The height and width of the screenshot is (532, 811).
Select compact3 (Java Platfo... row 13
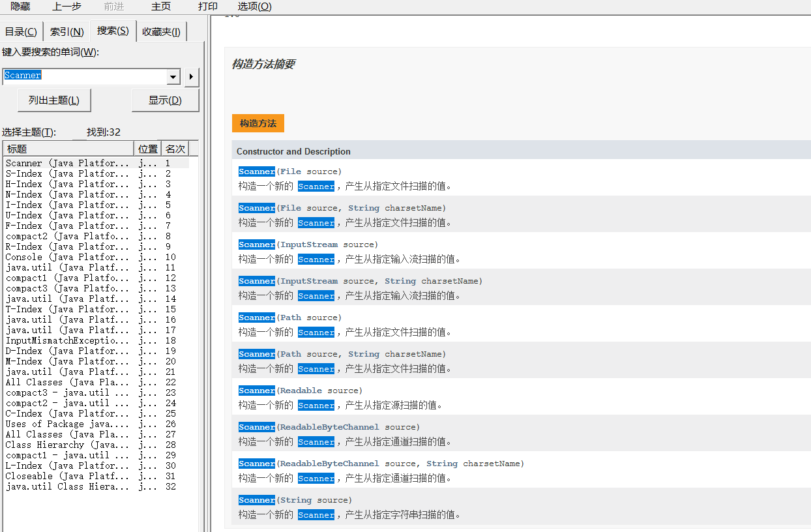point(96,288)
